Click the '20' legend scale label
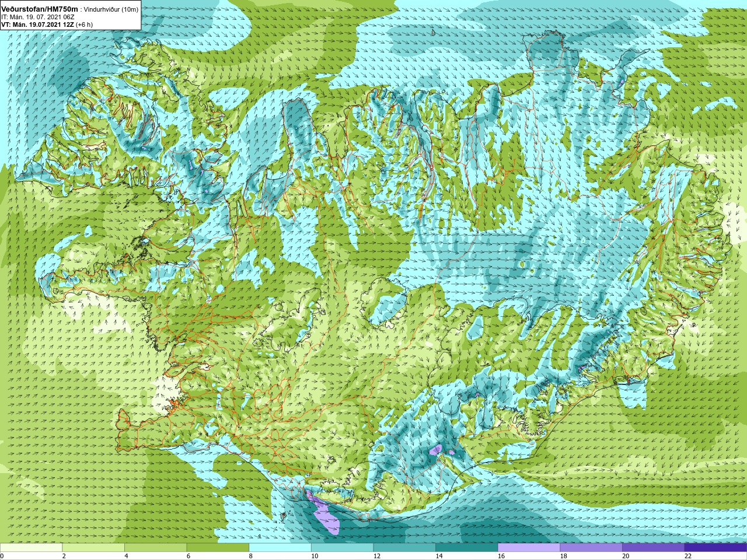Viewport: 747px width, 560px height. [626, 556]
